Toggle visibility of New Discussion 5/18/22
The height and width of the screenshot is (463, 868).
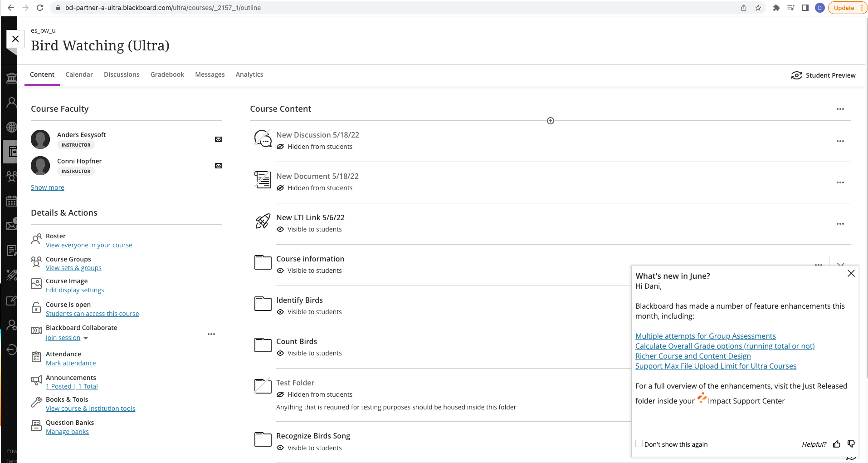(x=319, y=147)
